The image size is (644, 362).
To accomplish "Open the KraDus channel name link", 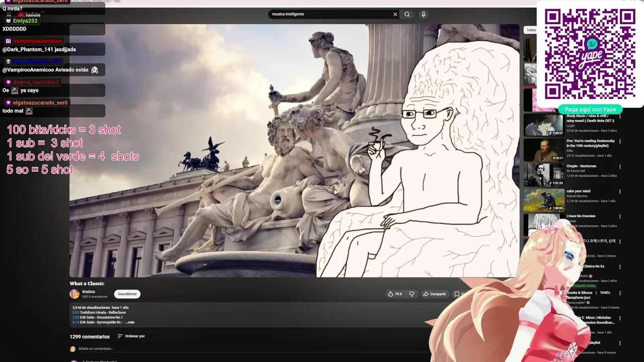I will tap(89, 292).
